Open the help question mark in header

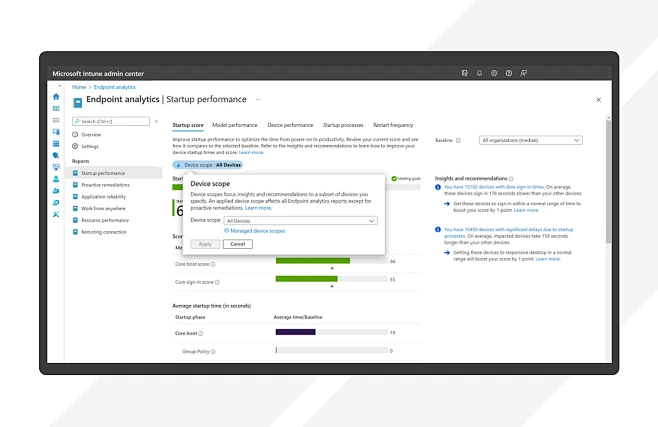click(x=509, y=73)
